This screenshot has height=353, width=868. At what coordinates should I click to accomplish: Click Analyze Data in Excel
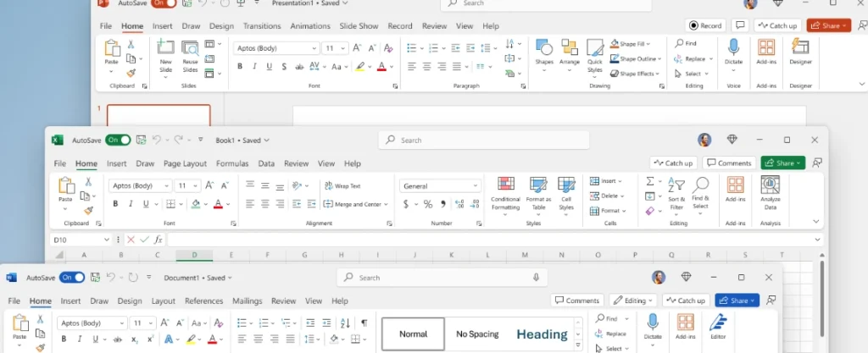[x=770, y=193]
